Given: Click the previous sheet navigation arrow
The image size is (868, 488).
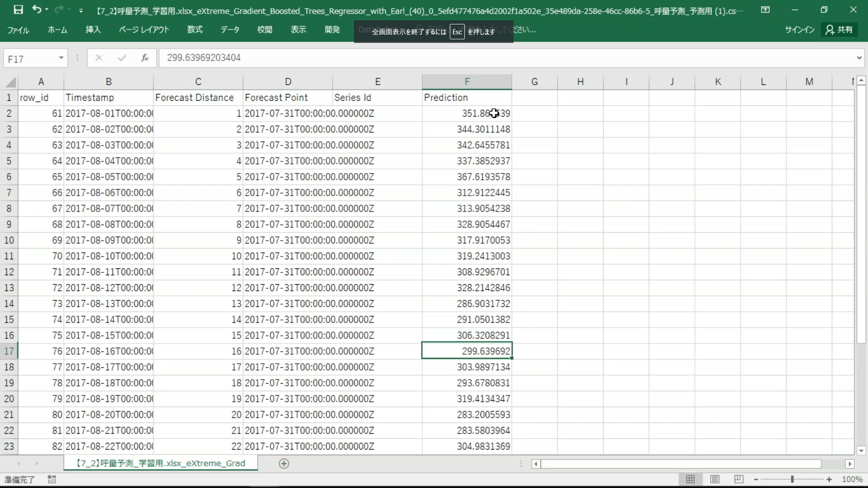Looking at the screenshot, I should coord(19,464).
